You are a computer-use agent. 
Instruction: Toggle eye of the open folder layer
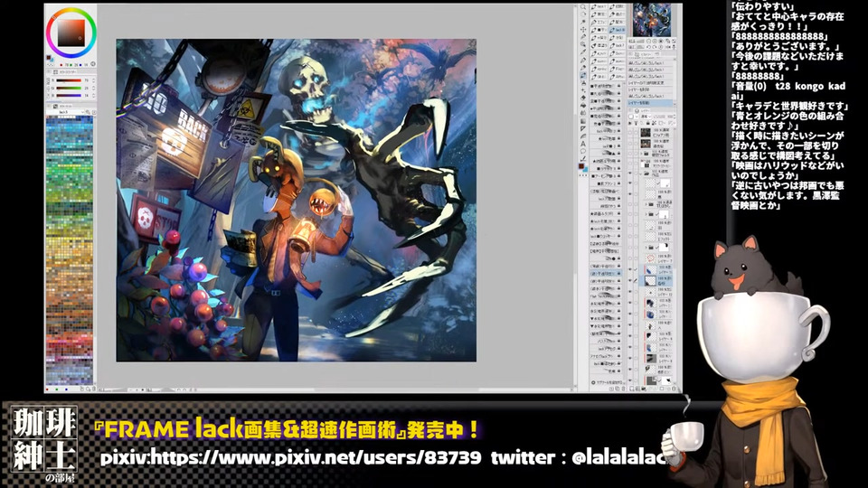click(630, 174)
